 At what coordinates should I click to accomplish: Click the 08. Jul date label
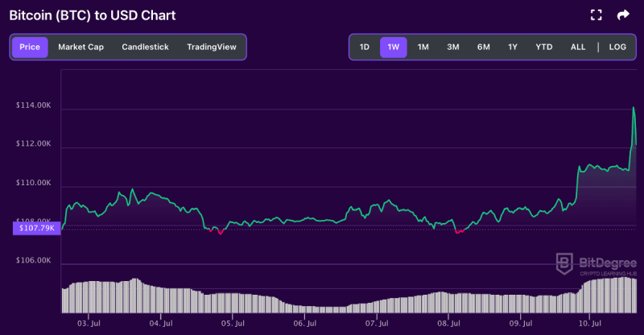(x=448, y=324)
